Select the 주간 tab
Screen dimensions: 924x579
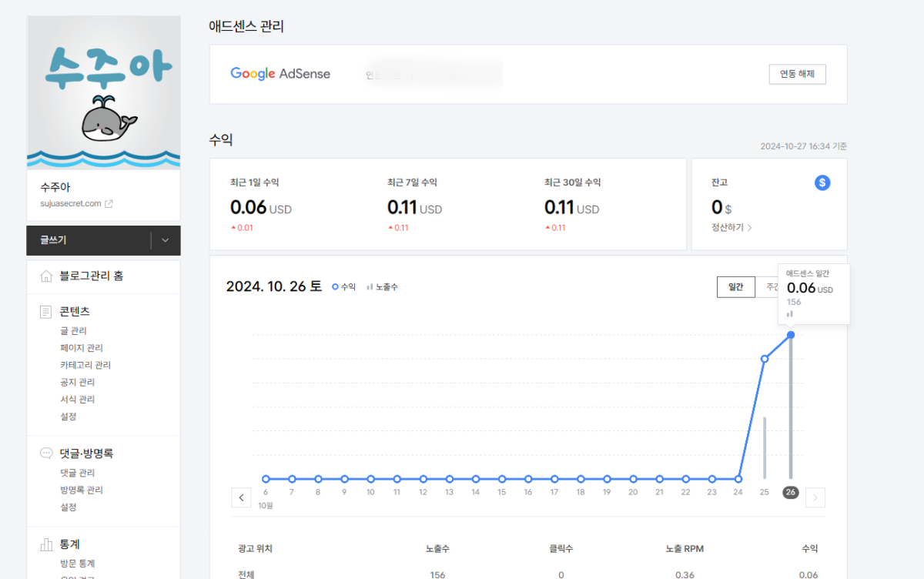tap(767, 286)
